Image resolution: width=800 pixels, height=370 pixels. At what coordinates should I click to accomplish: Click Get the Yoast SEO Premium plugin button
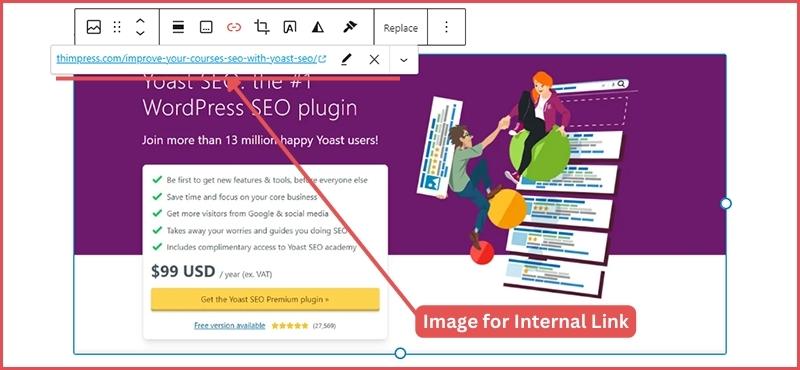point(265,300)
